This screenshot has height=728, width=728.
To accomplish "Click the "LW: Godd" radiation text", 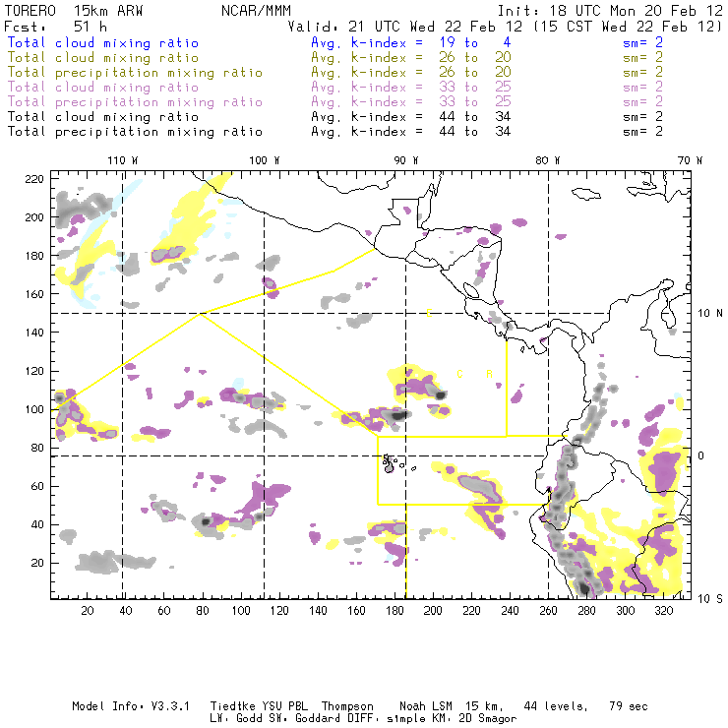I will point(236,718).
